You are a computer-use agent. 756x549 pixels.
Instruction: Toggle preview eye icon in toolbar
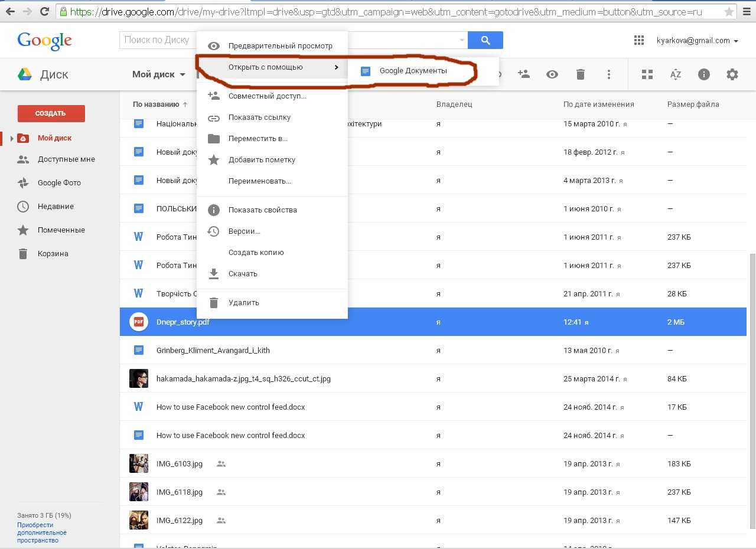click(552, 74)
